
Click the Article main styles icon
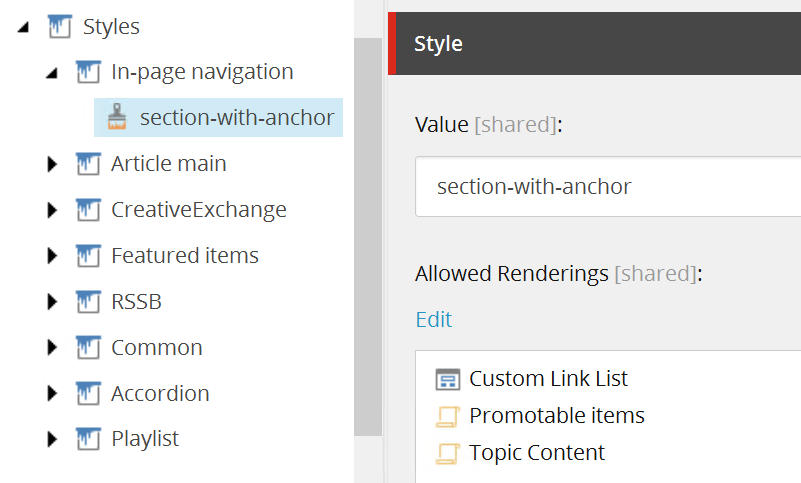pos(89,164)
